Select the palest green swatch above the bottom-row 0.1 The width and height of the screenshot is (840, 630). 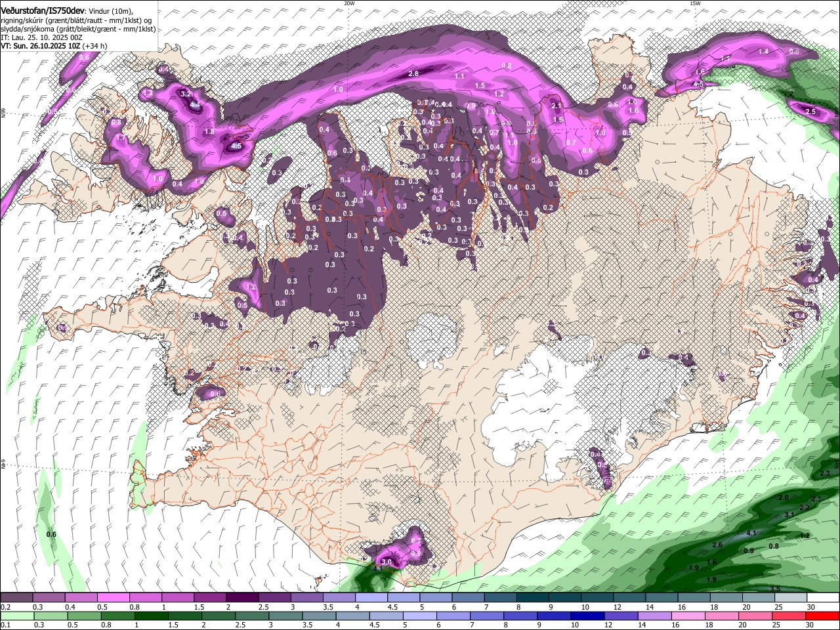click(x=16, y=616)
